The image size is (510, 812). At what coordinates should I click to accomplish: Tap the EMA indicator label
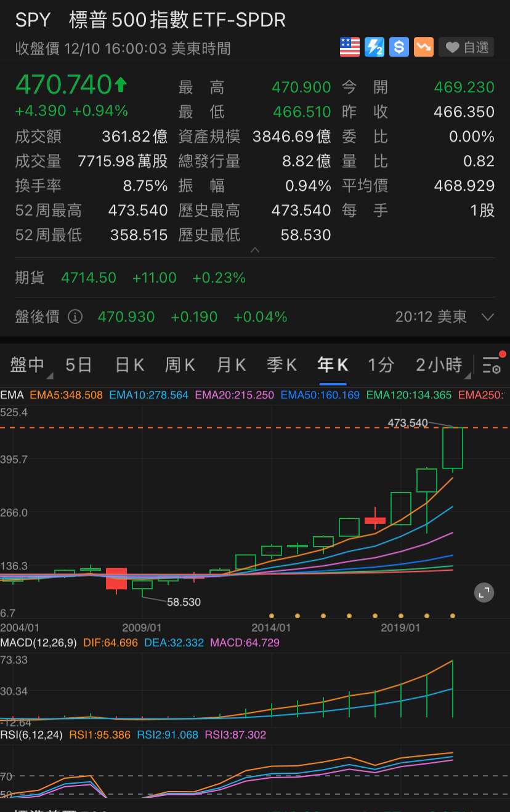coord(12,395)
